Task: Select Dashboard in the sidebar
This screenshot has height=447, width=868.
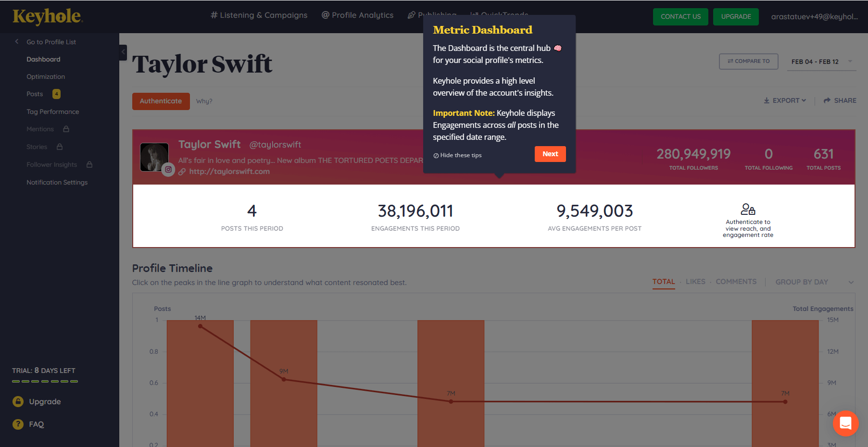Action: 43,59
